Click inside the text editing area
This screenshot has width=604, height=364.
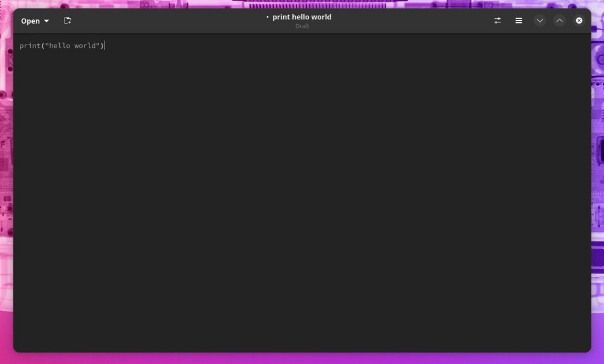pyautogui.click(x=302, y=181)
